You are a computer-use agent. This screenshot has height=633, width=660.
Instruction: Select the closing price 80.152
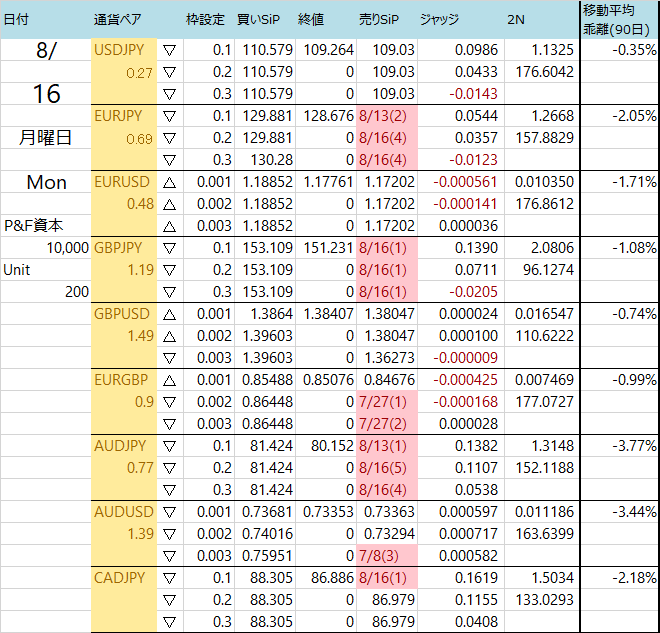pyautogui.click(x=332, y=446)
